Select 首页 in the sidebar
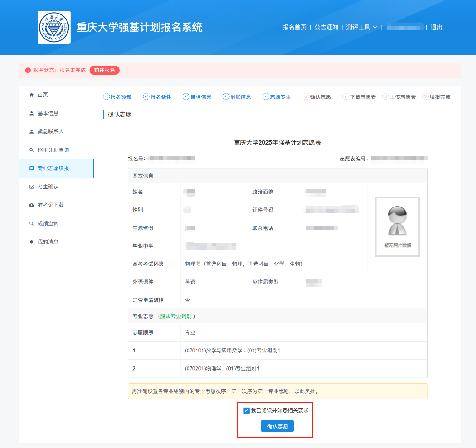The height and width of the screenshot is (448, 476). (56, 95)
